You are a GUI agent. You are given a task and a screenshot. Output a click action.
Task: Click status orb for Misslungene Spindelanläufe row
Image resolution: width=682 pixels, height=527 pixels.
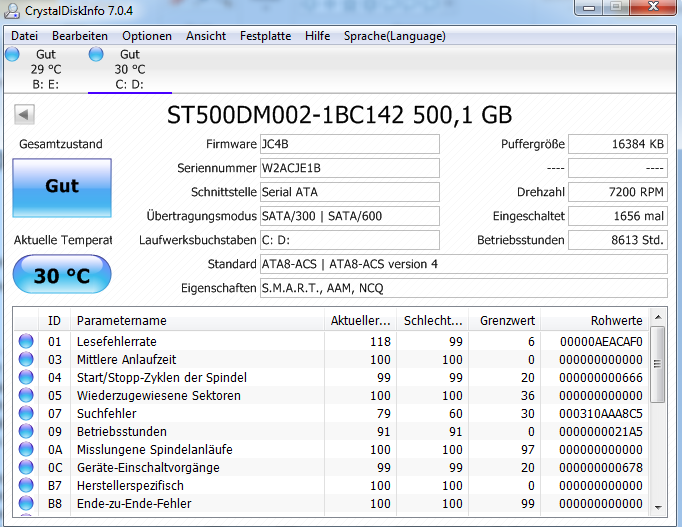26,450
